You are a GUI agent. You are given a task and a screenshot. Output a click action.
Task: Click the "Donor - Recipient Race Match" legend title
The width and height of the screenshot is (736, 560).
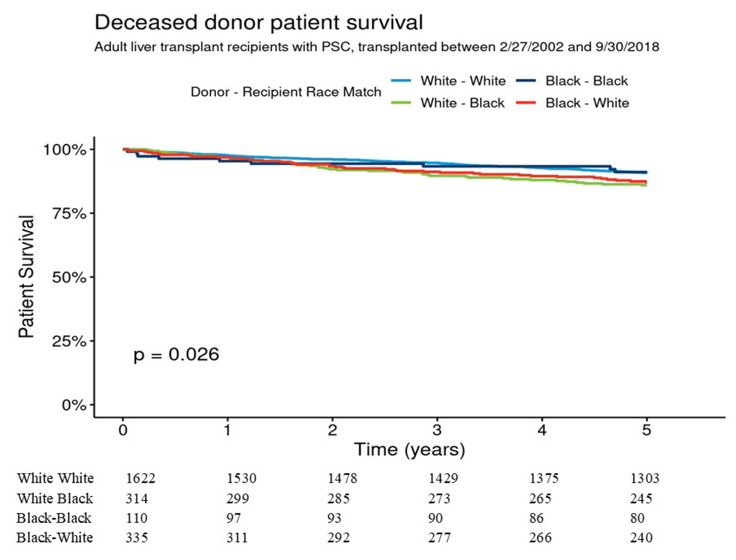pyautogui.click(x=286, y=92)
